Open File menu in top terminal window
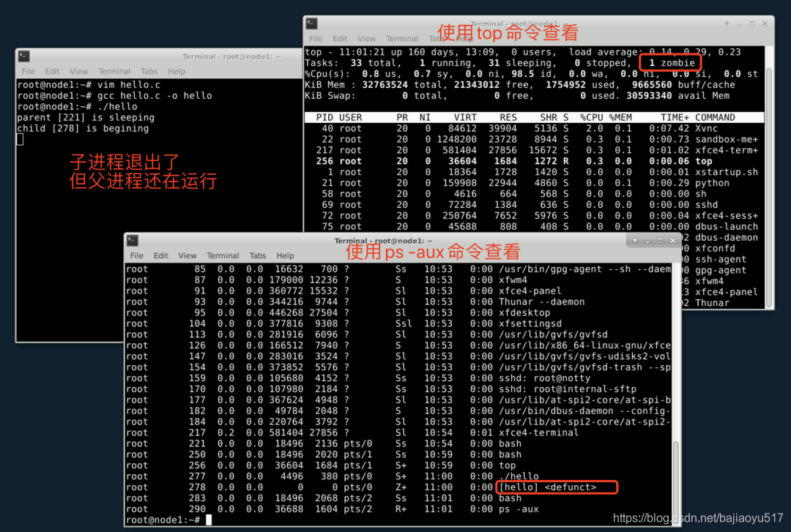This screenshot has width=791, height=532. (316, 38)
